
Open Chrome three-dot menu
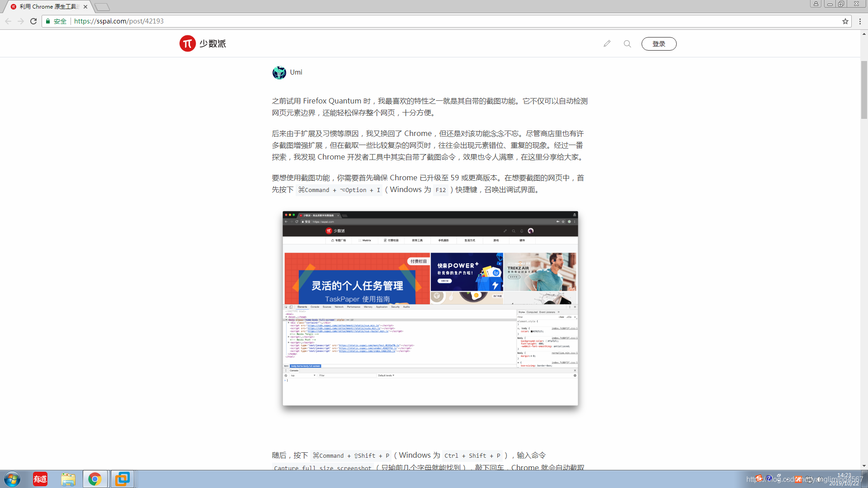pos(860,21)
